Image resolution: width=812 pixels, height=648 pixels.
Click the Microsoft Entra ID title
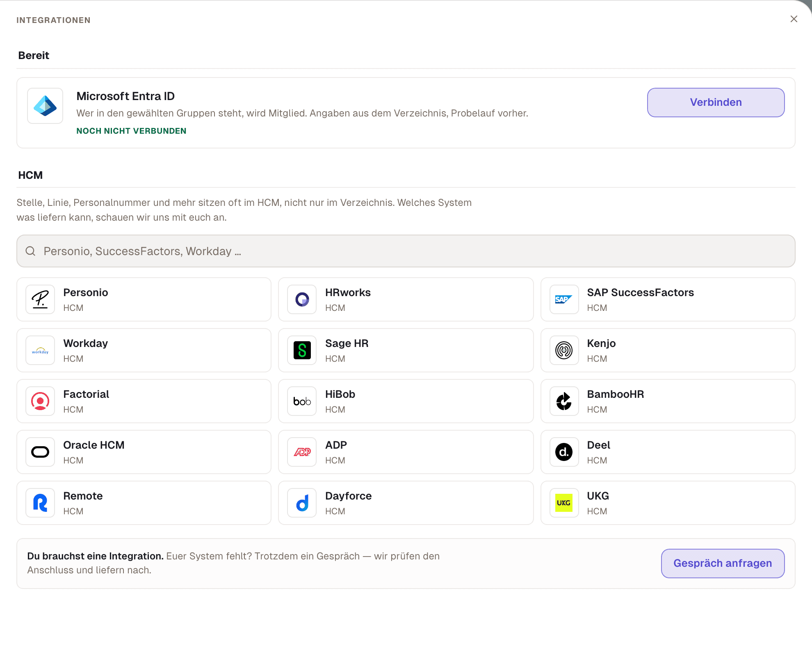coord(125,96)
